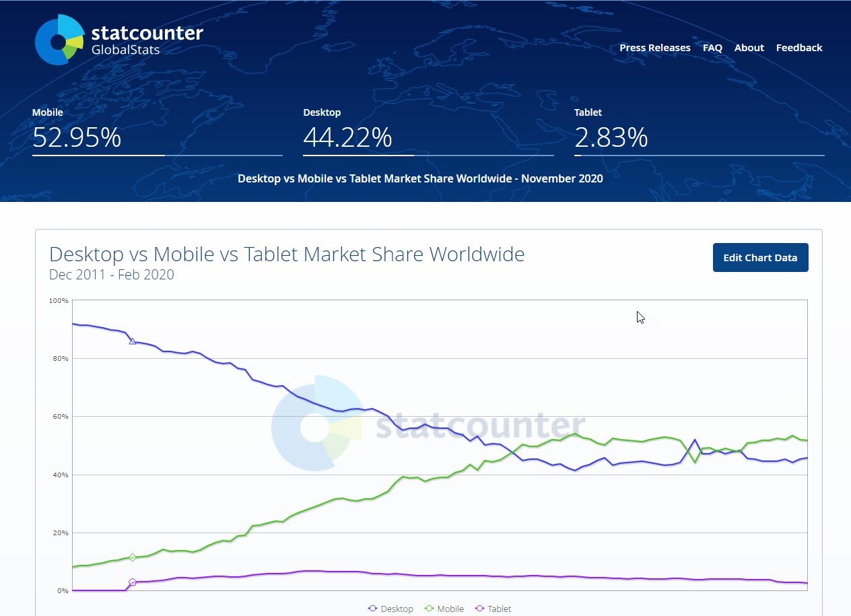Screen dimensions: 851x616
Task: Toggle Desktop series via legend label
Action: click(397, 609)
